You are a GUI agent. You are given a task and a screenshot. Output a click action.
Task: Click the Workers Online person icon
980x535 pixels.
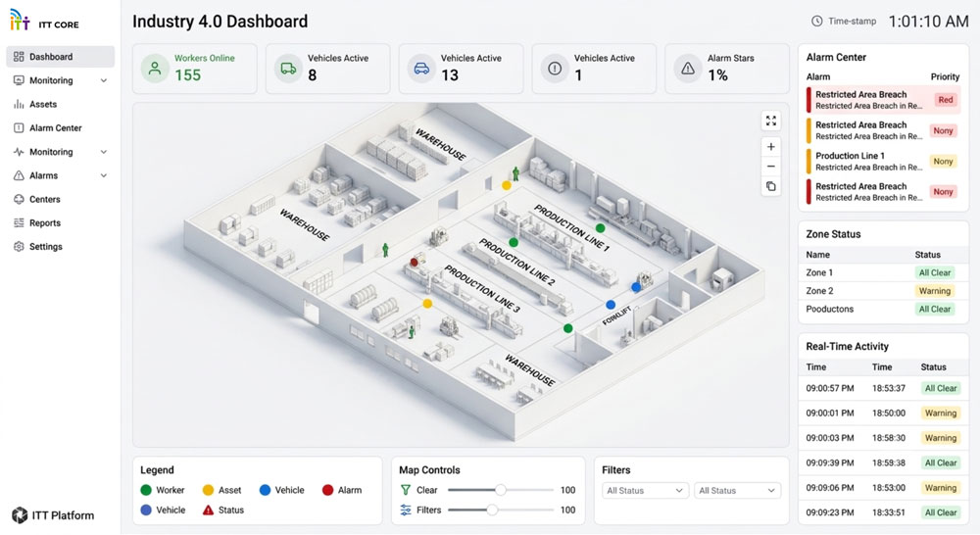[x=155, y=69]
